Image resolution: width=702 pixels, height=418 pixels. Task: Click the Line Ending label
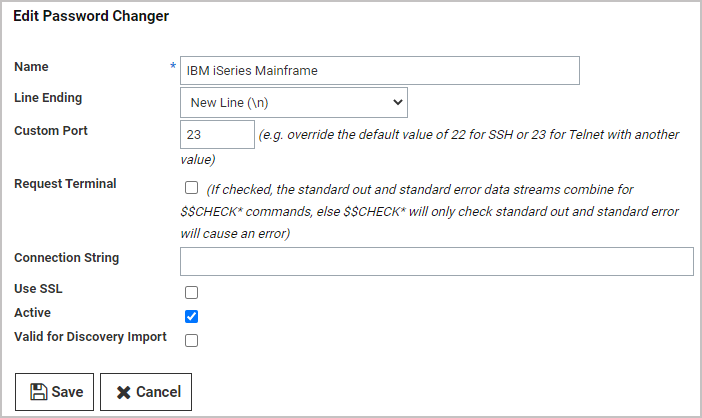click(48, 98)
